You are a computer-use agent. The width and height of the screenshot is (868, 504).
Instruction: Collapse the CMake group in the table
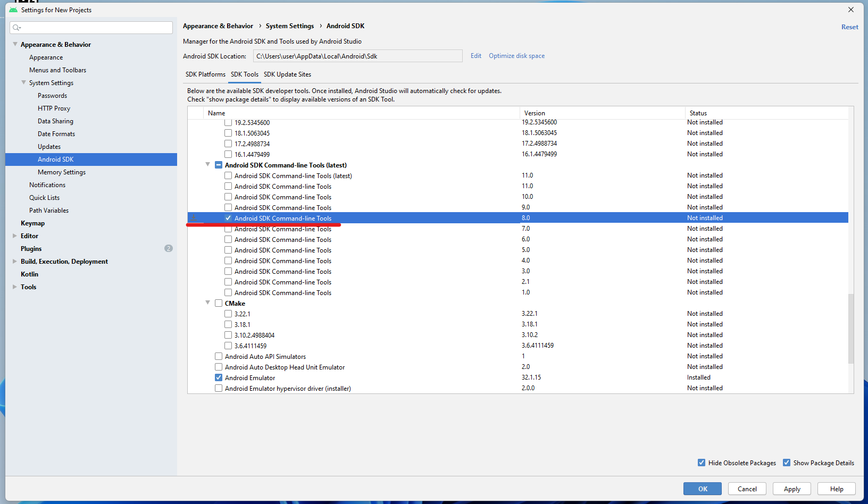(x=208, y=303)
